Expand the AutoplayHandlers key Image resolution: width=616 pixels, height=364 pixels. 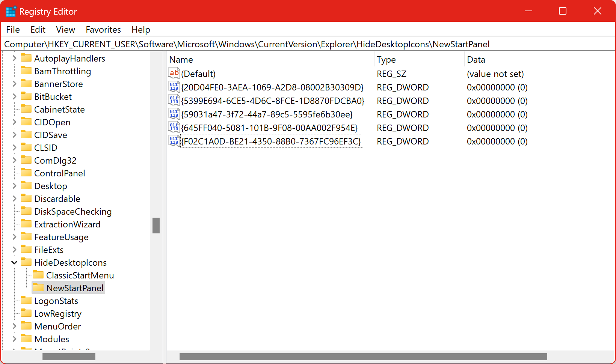pos(14,58)
